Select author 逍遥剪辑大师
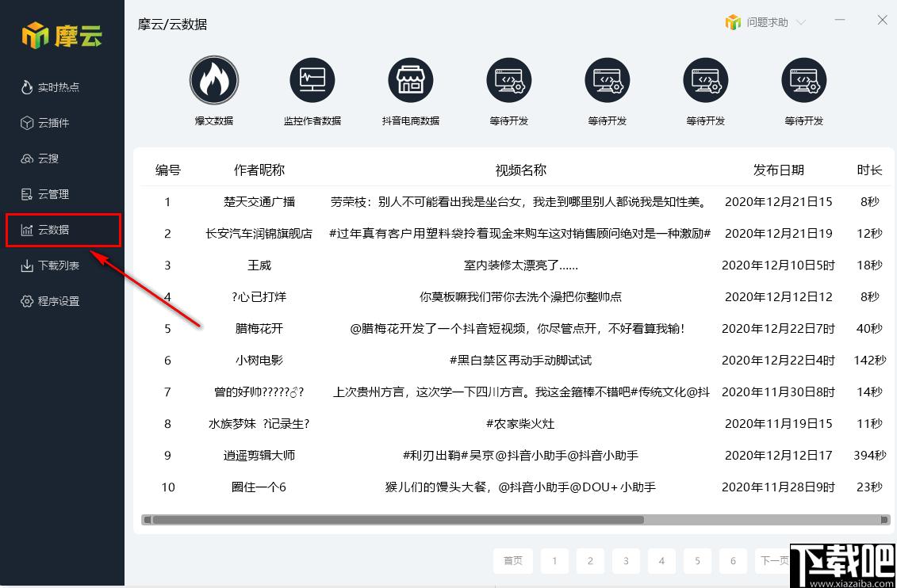Screen dimensions: 897x588 click(259, 456)
